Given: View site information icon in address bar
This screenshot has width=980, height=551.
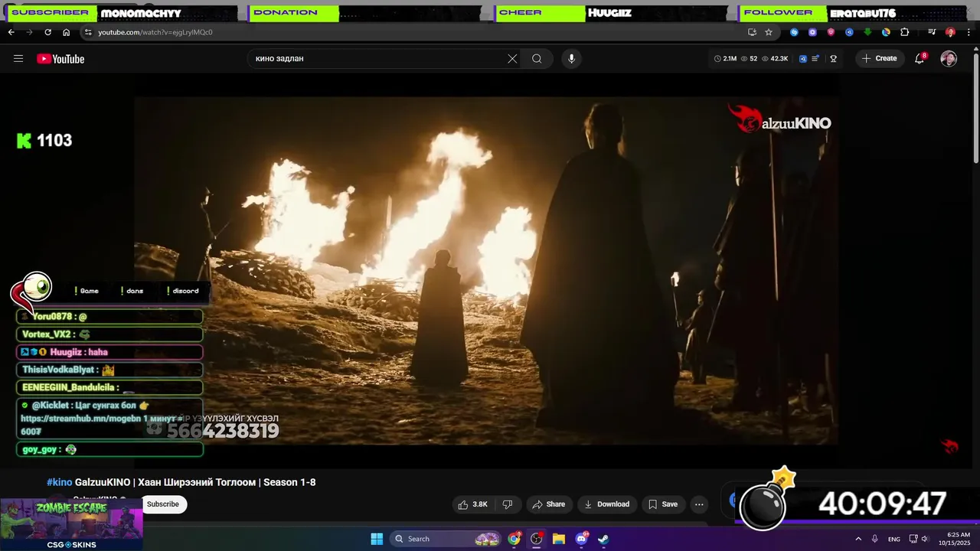Looking at the screenshot, I should pyautogui.click(x=88, y=32).
